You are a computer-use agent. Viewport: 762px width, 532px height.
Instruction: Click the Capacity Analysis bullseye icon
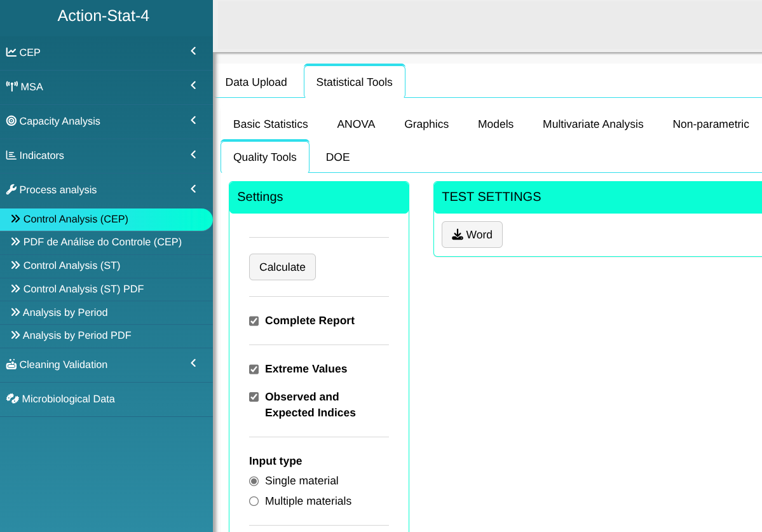pos(11,121)
